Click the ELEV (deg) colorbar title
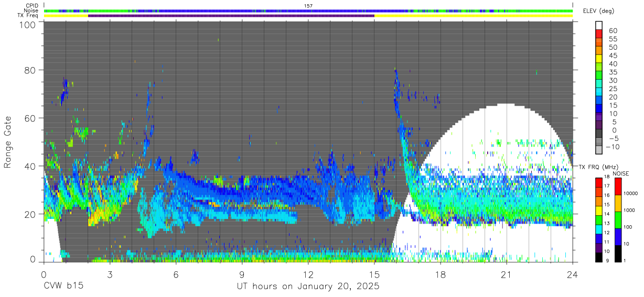The height and width of the screenshot is (297, 644). pyautogui.click(x=598, y=10)
